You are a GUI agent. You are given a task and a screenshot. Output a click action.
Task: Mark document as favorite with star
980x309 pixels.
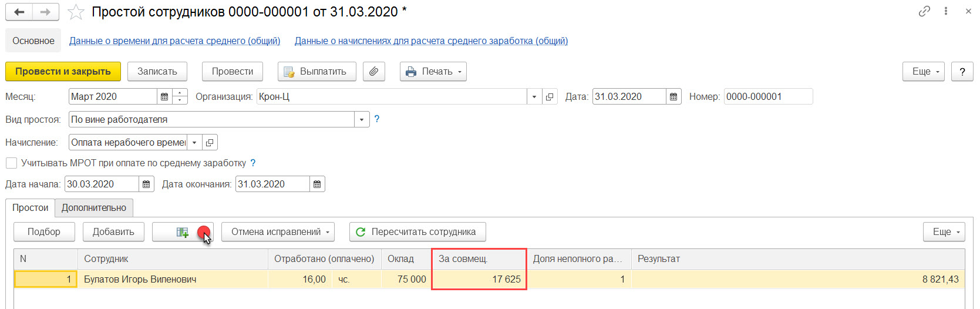point(76,12)
